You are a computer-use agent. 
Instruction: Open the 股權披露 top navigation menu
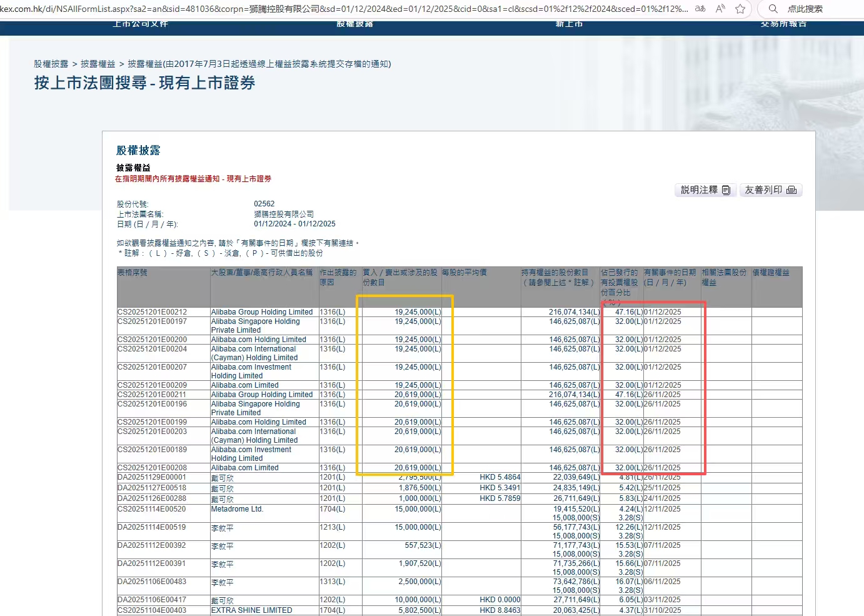pos(354,24)
